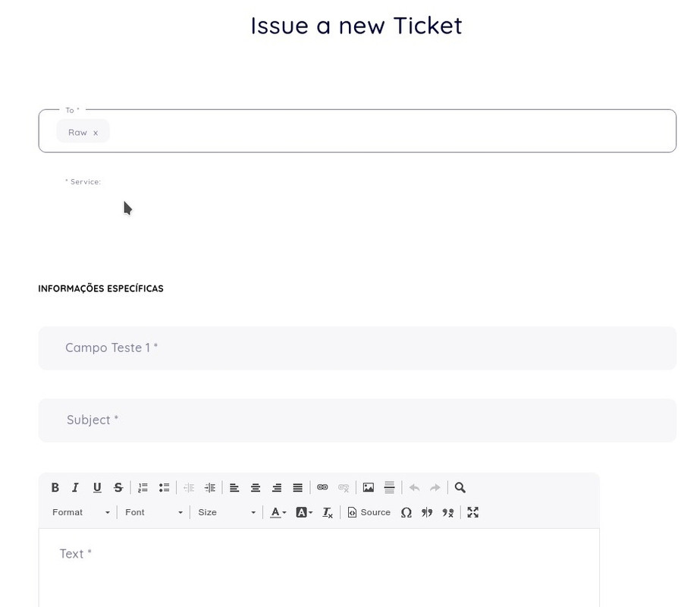The width and height of the screenshot is (700, 607).
Task: Open background color picker
Action: click(x=303, y=512)
